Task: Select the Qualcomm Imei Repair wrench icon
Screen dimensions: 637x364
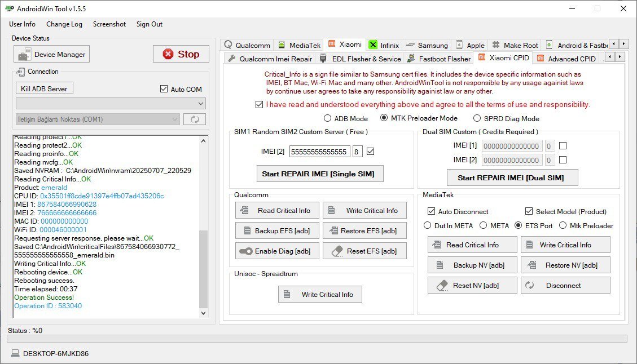Action: (x=231, y=58)
